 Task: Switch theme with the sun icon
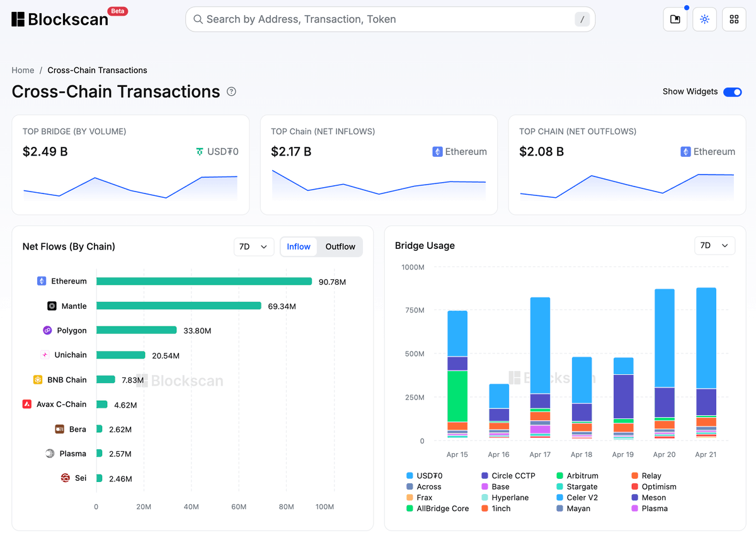pyautogui.click(x=705, y=20)
